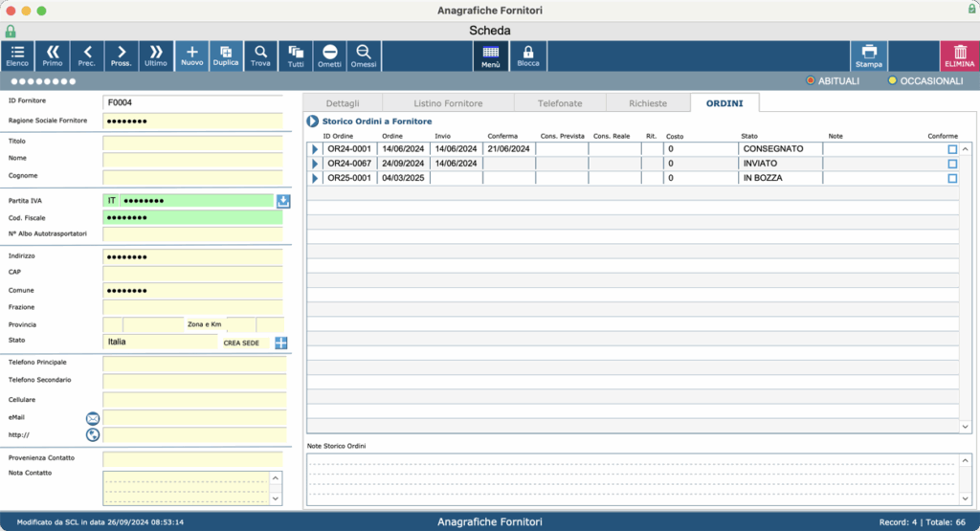Image resolution: width=980 pixels, height=531 pixels.
Task: Select the ABITUALI radio button
Action: pos(811,80)
